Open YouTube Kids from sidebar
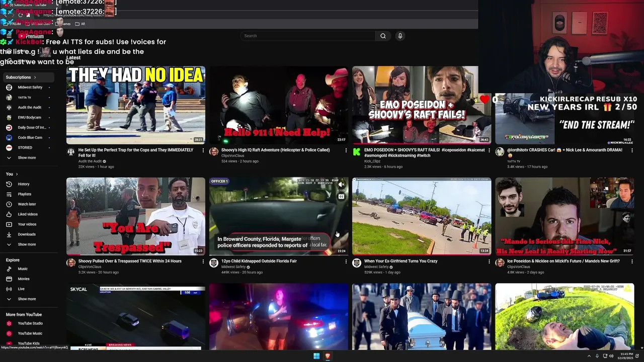The height and width of the screenshot is (362, 644). (x=29, y=343)
